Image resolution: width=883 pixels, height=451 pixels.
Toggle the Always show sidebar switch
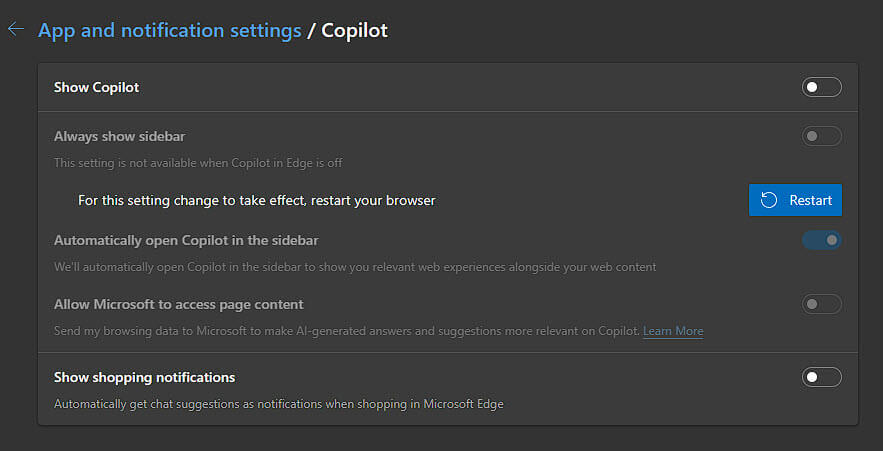pyautogui.click(x=822, y=136)
